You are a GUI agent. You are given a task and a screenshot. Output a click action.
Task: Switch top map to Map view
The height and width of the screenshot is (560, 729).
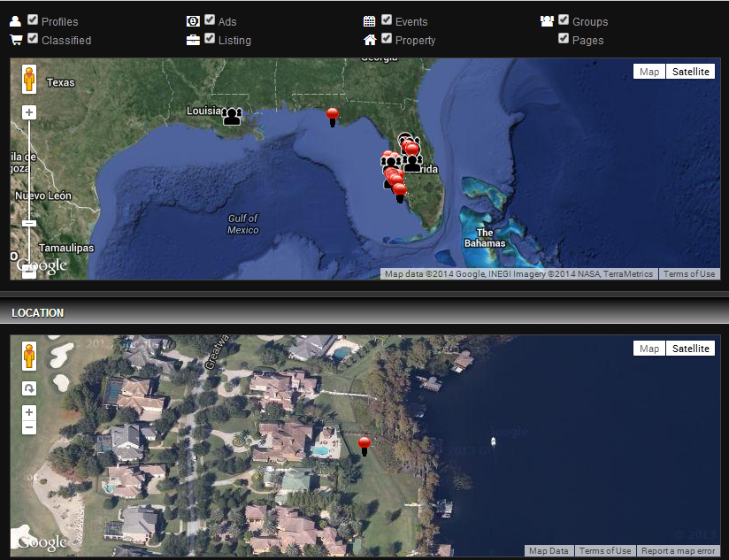tap(649, 72)
